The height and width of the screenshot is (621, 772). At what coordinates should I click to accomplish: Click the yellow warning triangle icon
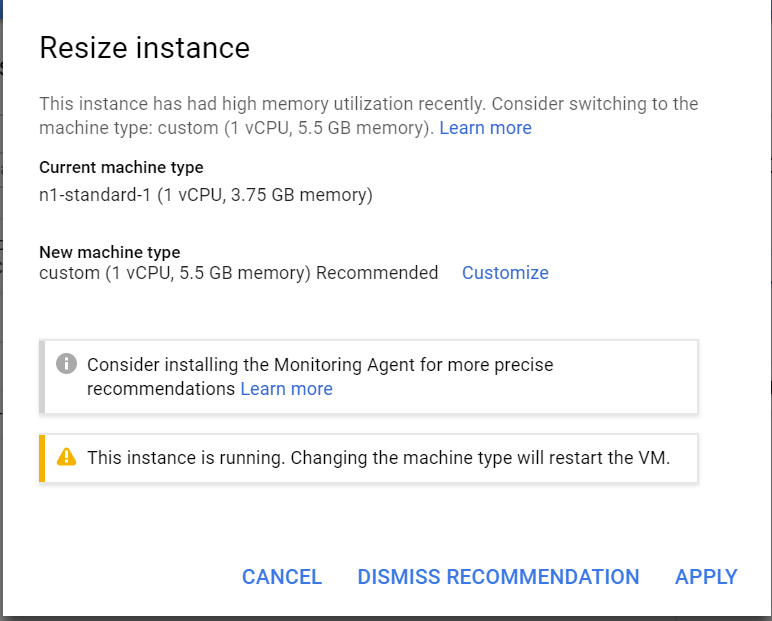point(66,457)
